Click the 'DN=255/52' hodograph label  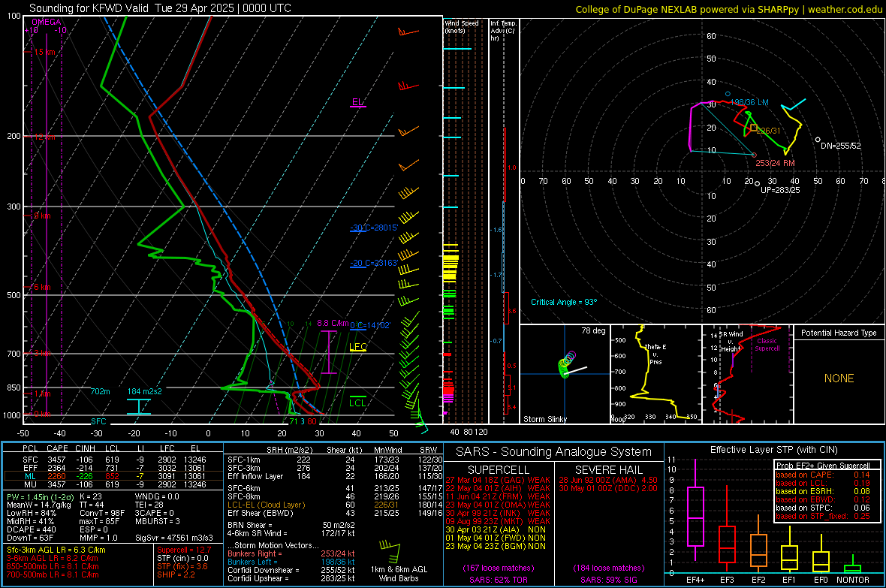pos(841,145)
